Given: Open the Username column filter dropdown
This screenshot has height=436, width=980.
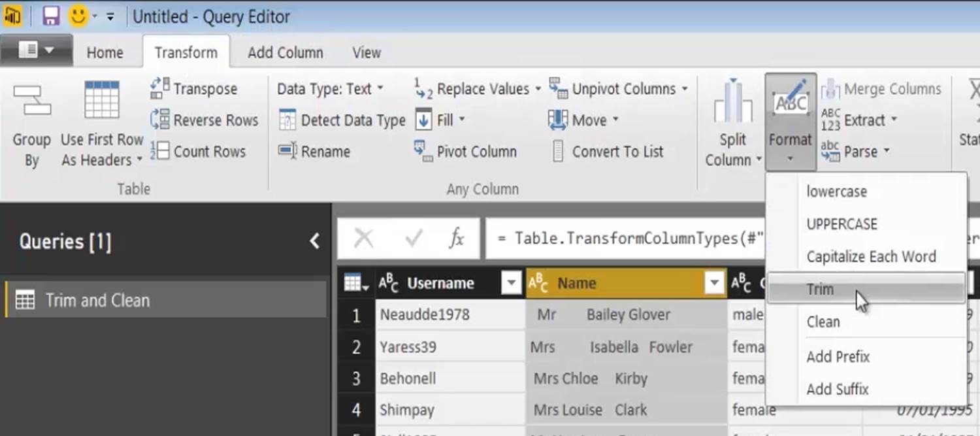Looking at the screenshot, I should pos(510,284).
